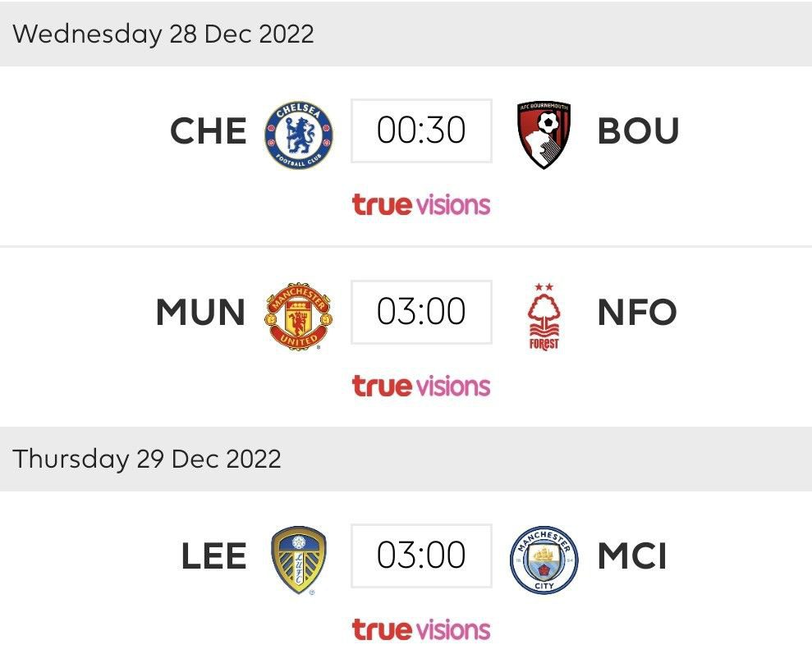This screenshot has height=663, width=812.
Task: Click the Manchester City crest
Action: point(544,558)
